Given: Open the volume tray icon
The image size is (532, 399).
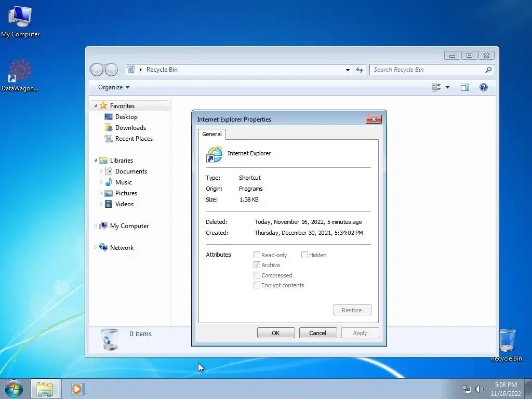Looking at the screenshot, I should pos(479,389).
